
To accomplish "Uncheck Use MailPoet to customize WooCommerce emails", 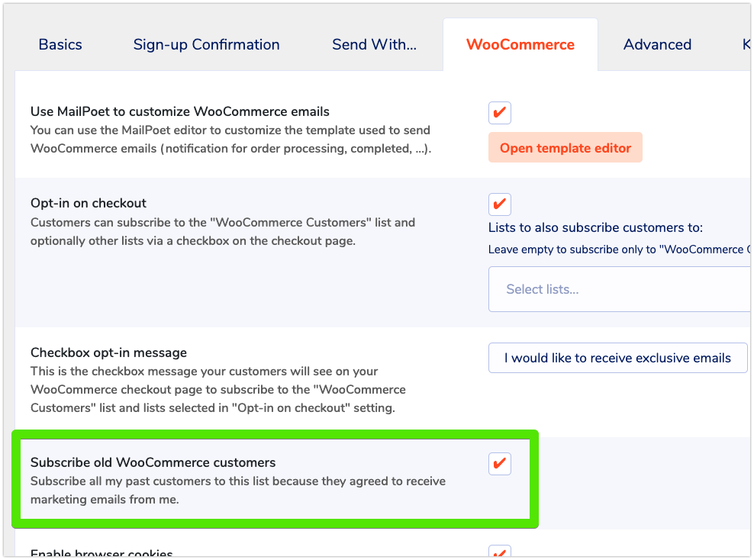I will tap(500, 113).
